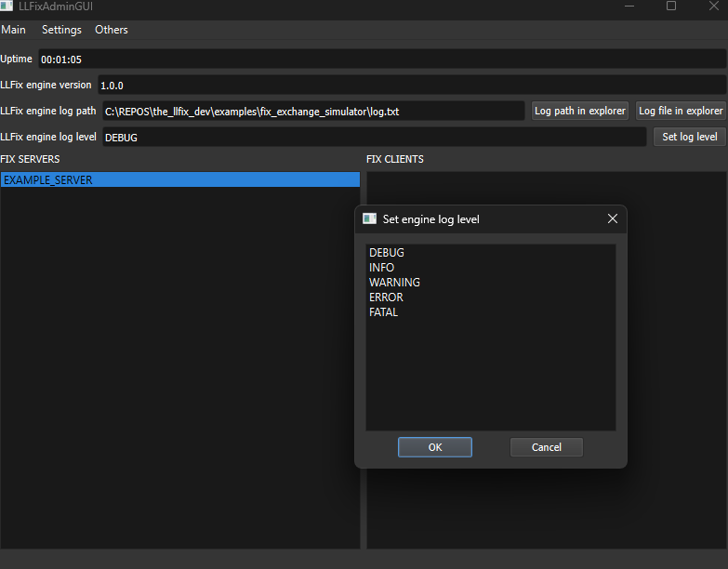
Task: Pick FATAL from the log level list
Action: [383, 312]
